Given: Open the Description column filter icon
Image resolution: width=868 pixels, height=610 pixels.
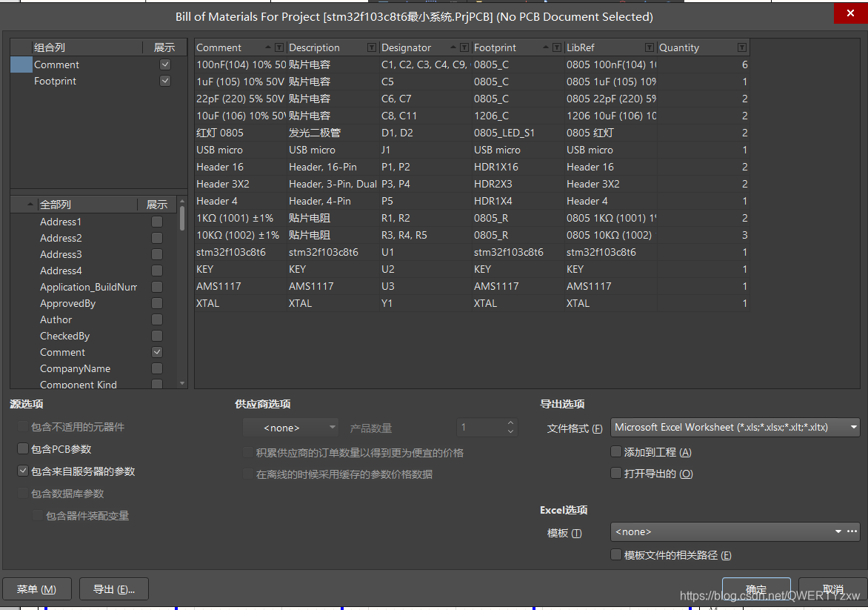Looking at the screenshot, I should [x=372, y=47].
